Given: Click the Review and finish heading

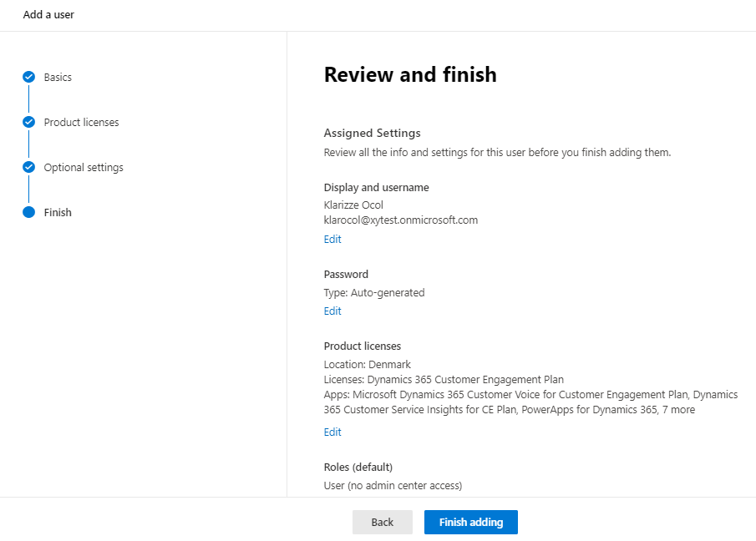Looking at the screenshot, I should pos(410,74).
